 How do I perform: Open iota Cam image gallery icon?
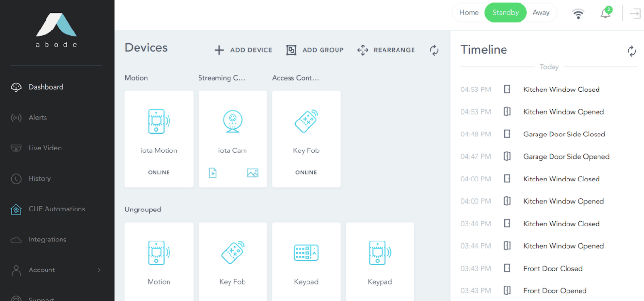point(252,173)
